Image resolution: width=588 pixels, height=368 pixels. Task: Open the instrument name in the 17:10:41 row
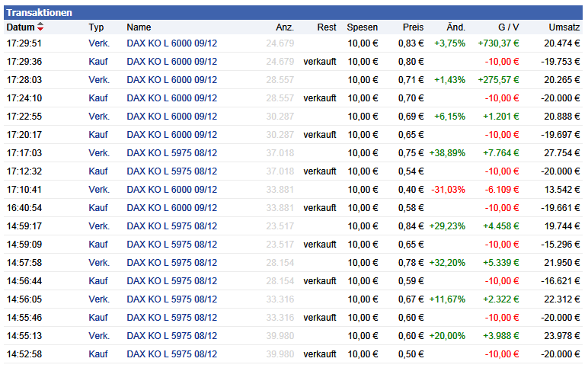click(x=171, y=190)
